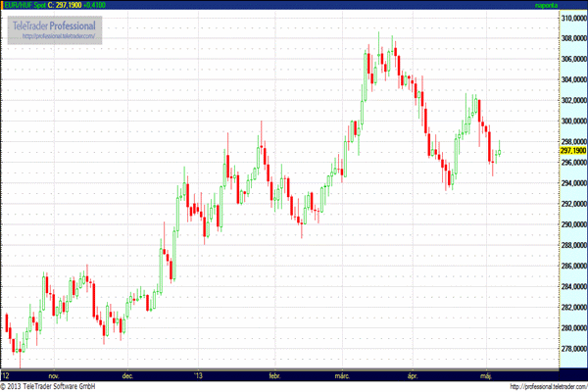This screenshot has width=588, height=392.
Task: Open the teletrader.com URL in the bottom-right footer
Action: click(535, 386)
